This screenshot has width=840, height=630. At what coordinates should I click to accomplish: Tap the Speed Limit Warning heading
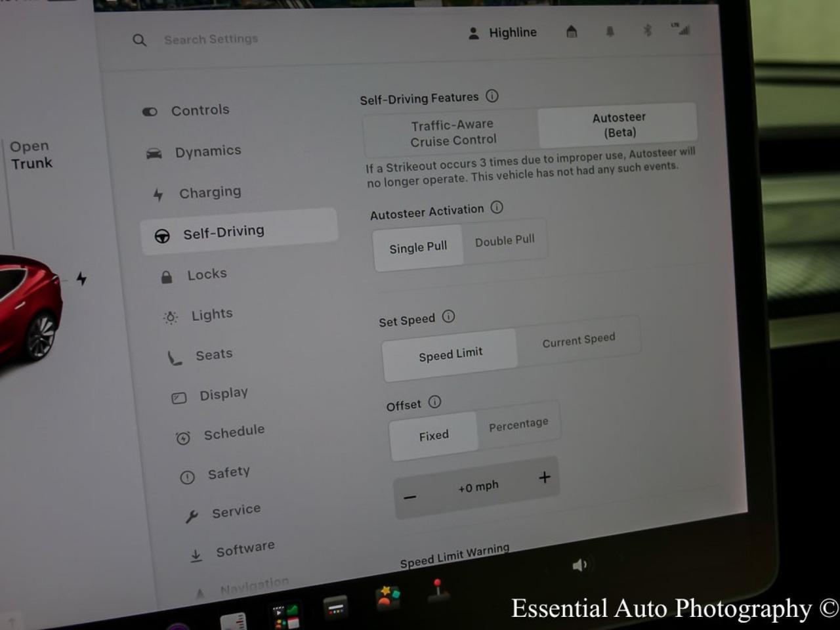(x=455, y=556)
